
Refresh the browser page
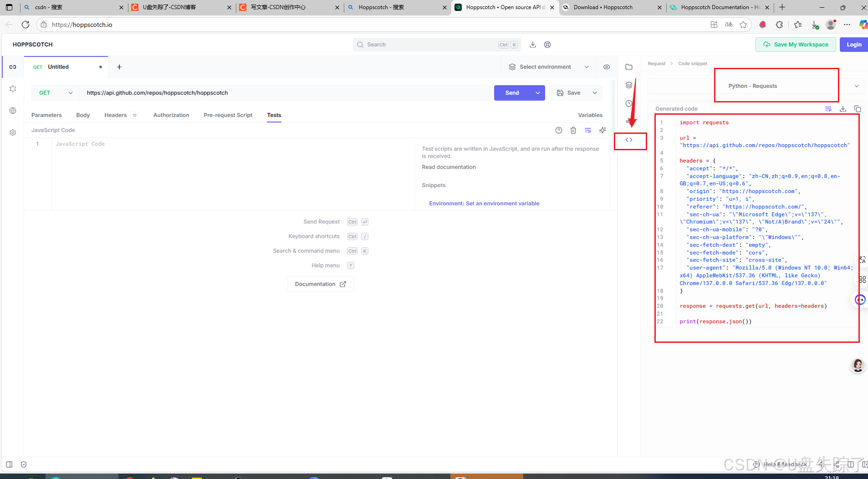point(26,25)
